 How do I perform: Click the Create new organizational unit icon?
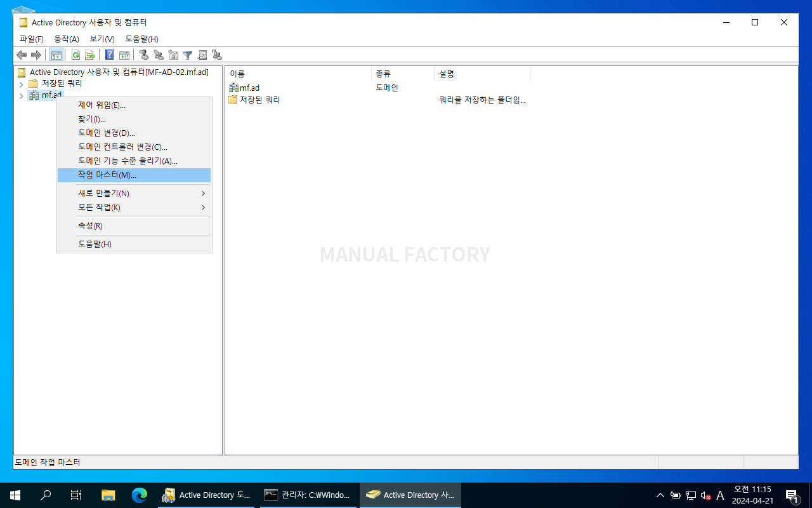[x=173, y=55]
